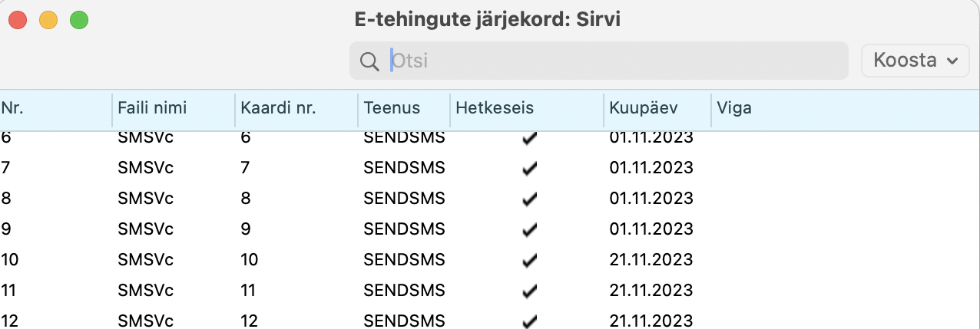This screenshot has width=980, height=329.
Task: Click the yellow minimize window button
Action: 48,20
